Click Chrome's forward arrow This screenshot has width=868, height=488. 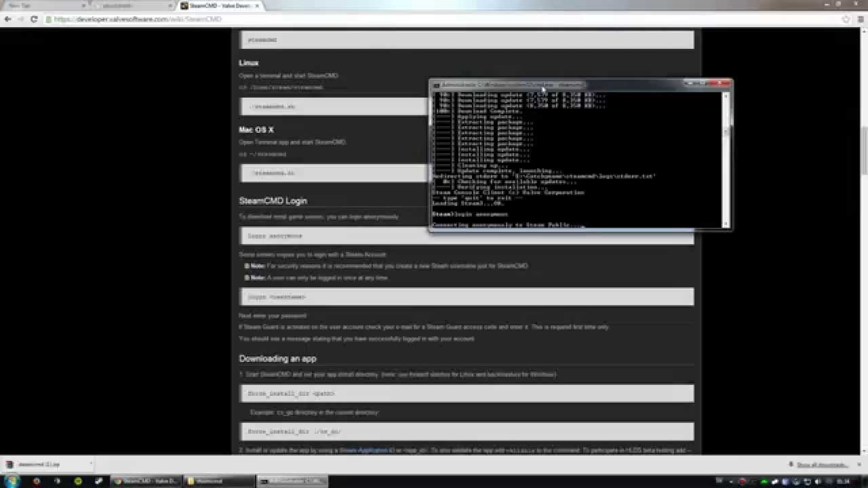coord(21,19)
